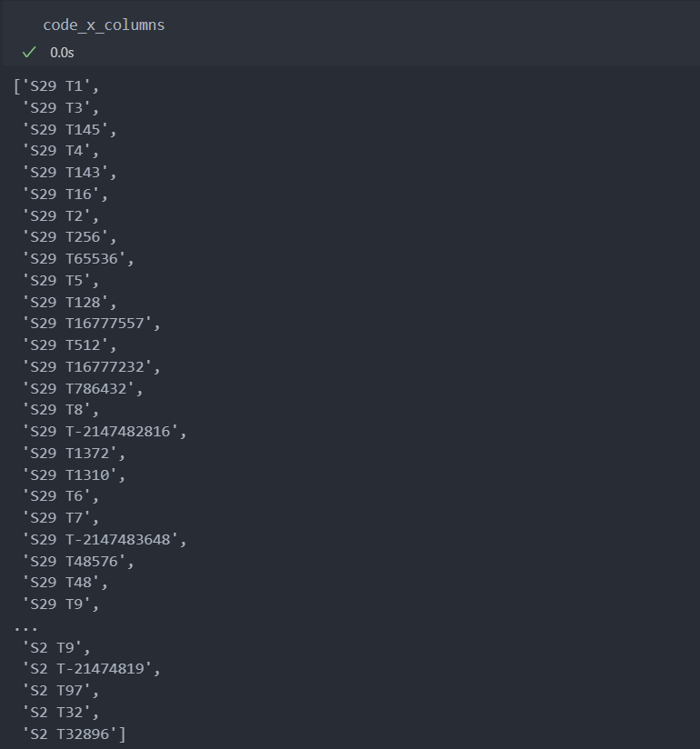Click into the code_x_columns code cell
This screenshot has height=749, width=700.
coord(104,25)
